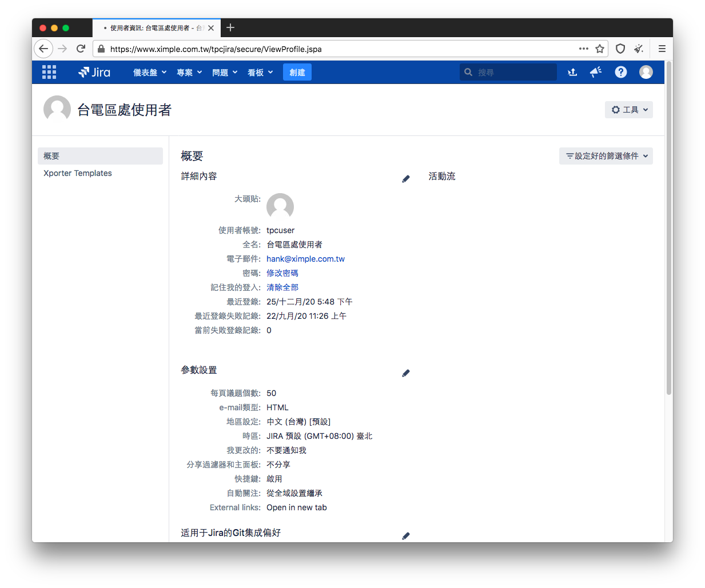Click the 活動流 heading
The image size is (705, 588).
click(442, 177)
